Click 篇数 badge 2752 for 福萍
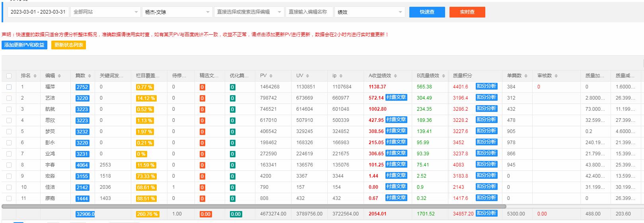 [x=82, y=87]
